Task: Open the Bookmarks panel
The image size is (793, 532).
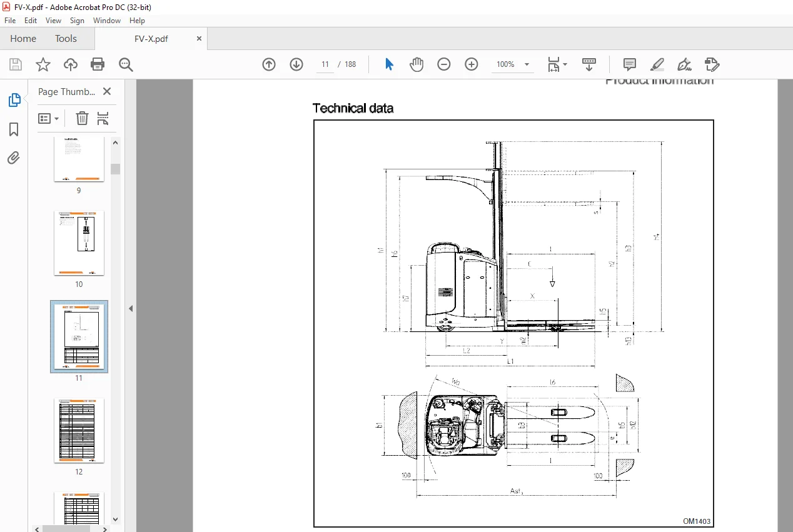Action: 14,129
